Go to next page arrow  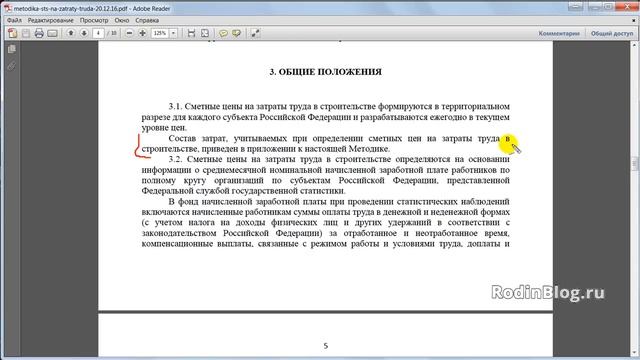point(84,33)
